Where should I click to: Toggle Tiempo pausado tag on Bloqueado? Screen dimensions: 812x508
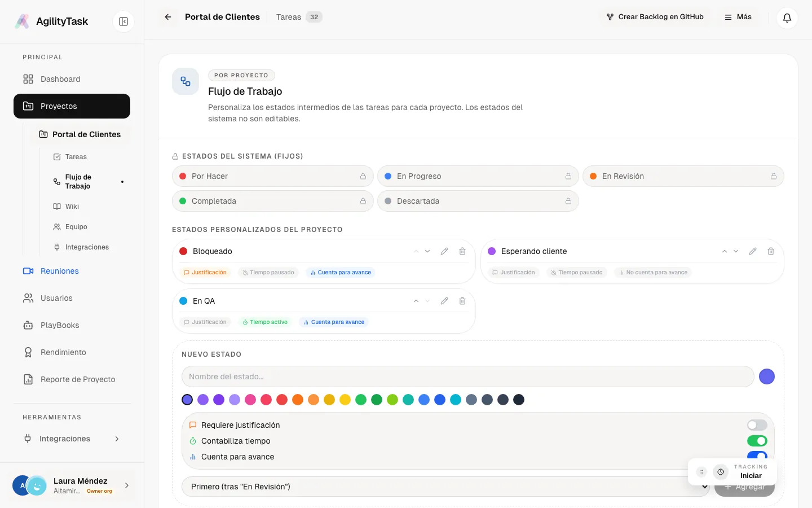(268, 272)
